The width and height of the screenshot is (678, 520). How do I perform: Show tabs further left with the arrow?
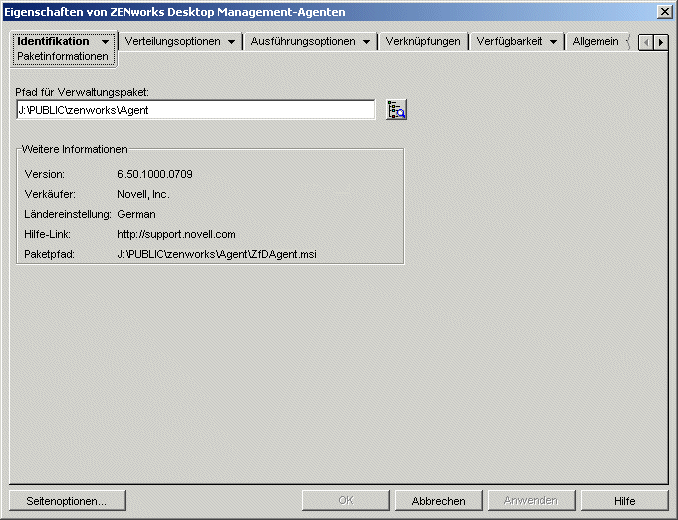646,42
